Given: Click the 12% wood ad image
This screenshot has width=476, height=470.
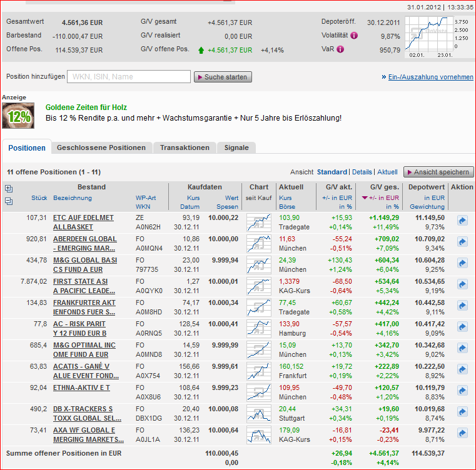Looking at the screenshot, I should tap(18, 116).
